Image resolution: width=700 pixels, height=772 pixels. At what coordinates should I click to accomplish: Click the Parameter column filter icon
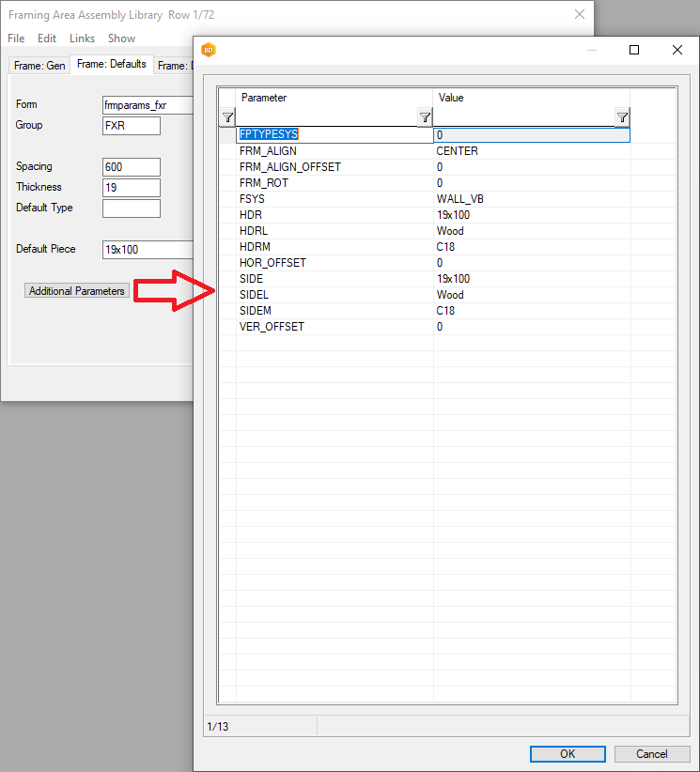425,117
